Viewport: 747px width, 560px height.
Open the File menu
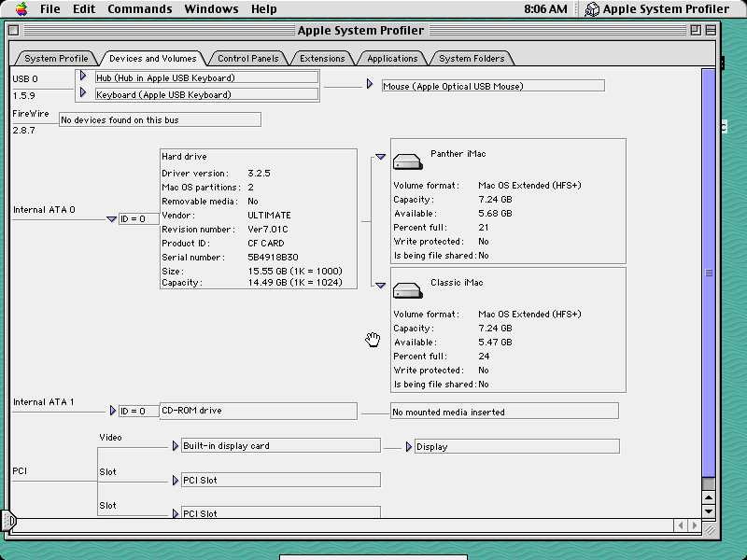tap(50, 9)
